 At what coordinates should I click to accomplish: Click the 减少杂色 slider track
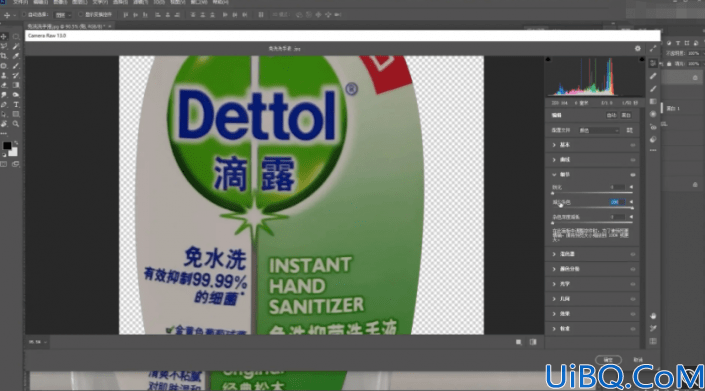(x=592, y=208)
